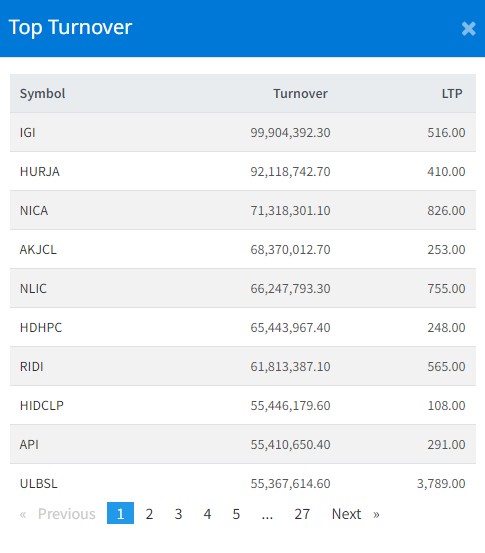Sort by the Symbol column header
Screen dimensions: 485x553
point(42,93)
